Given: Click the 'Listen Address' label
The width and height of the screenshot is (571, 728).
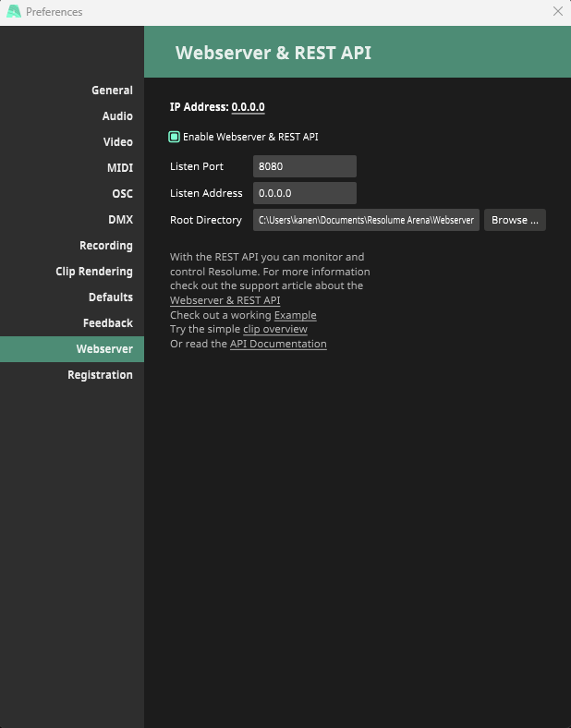Looking at the screenshot, I should pos(206,193).
